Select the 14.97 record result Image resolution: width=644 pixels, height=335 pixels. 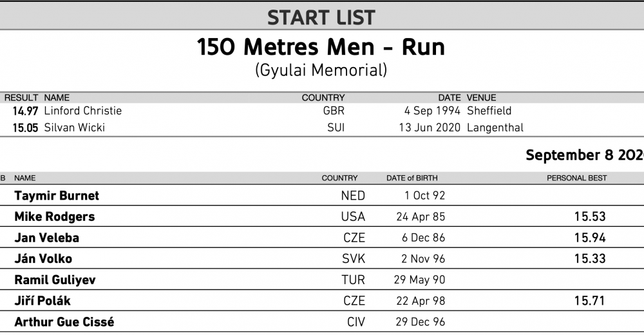pyautogui.click(x=26, y=111)
